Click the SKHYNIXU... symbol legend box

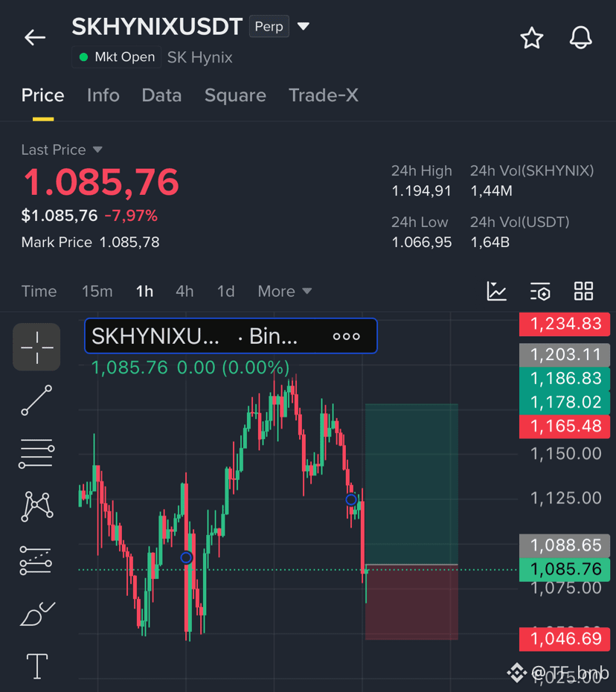[231, 336]
